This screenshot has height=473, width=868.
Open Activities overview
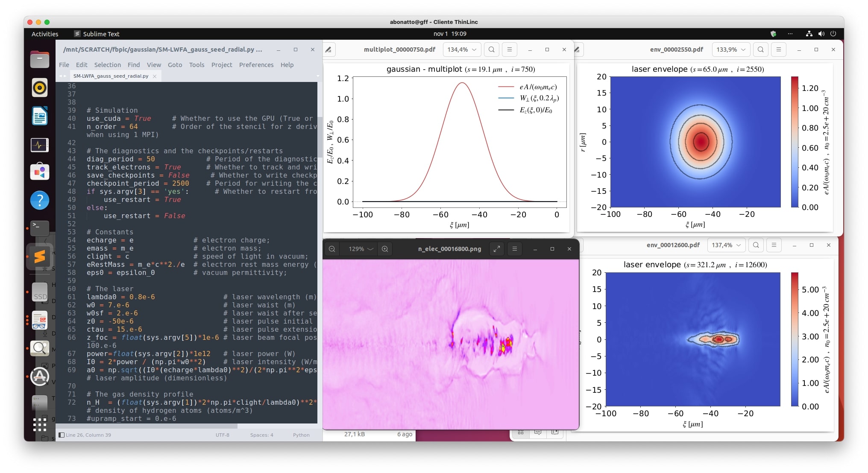tap(45, 34)
